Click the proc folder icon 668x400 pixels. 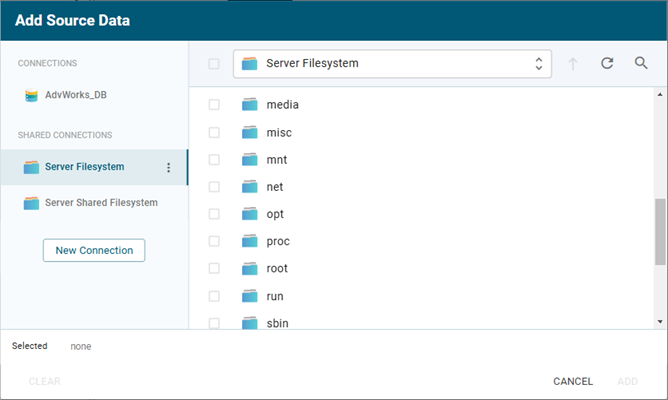tap(249, 242)
